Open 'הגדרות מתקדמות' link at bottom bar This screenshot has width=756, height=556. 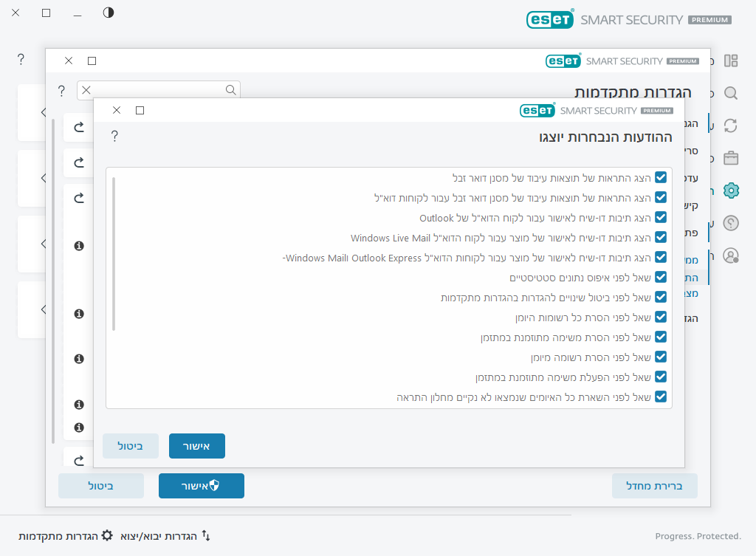(65, 536)
